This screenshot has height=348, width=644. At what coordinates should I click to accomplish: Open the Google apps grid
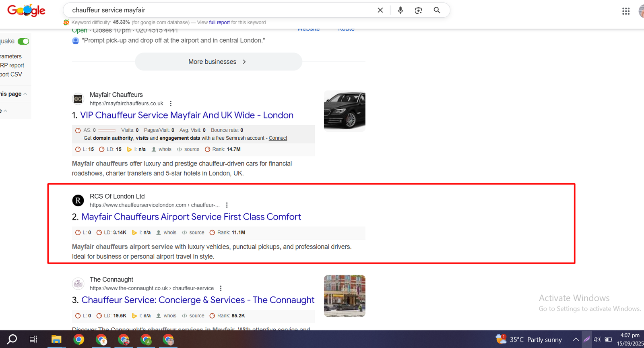[x=625, y=11]
